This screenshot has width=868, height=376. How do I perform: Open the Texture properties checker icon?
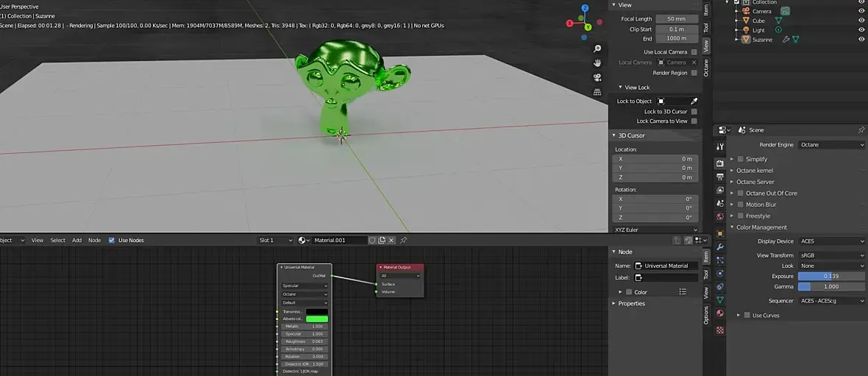click(x=720, y=330)
